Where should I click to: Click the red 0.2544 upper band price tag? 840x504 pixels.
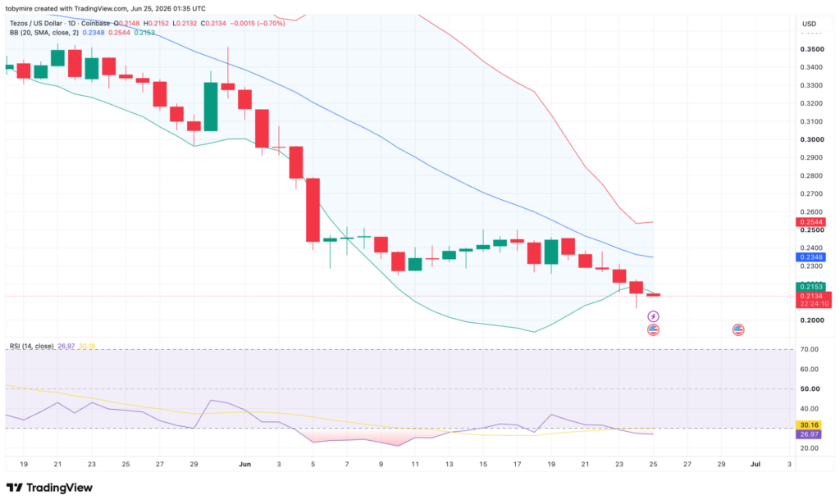click(x=811, y=222)
